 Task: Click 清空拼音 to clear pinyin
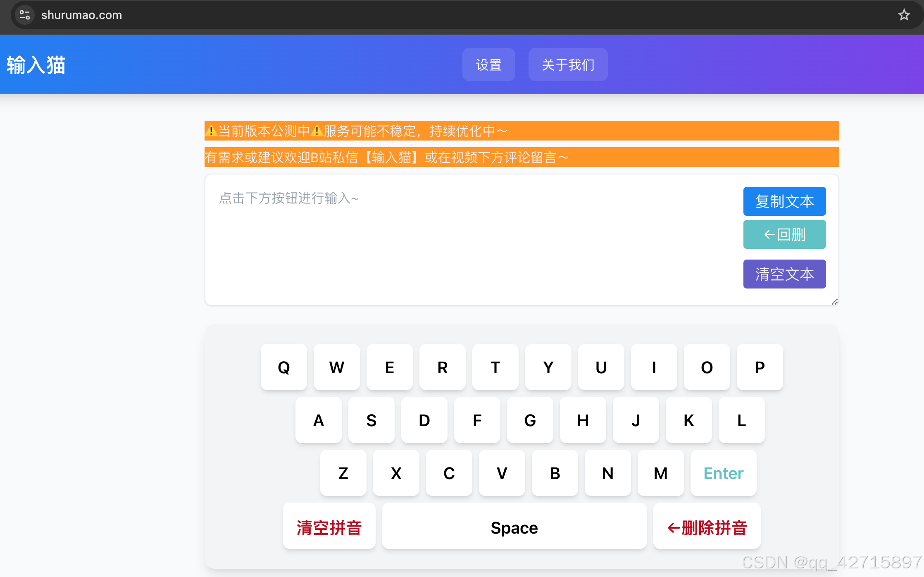329,527
